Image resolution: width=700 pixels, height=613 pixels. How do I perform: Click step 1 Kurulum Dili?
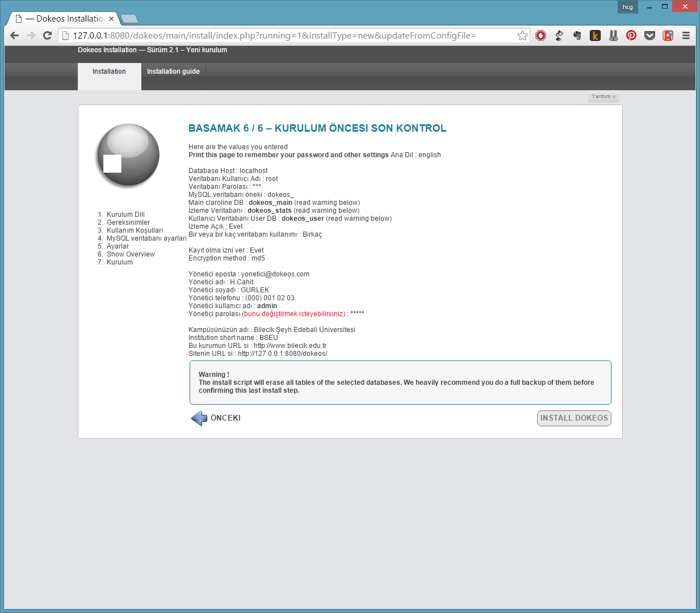(125, 215)
